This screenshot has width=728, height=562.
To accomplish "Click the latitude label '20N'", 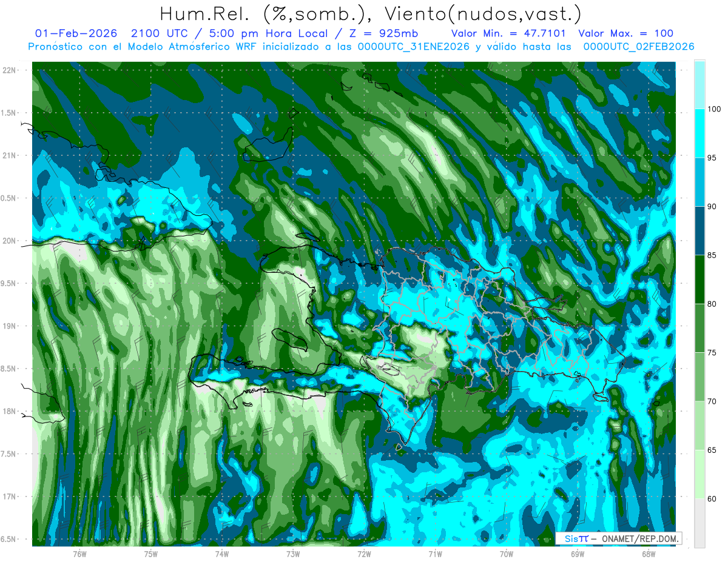I will (x=8, y=241).
